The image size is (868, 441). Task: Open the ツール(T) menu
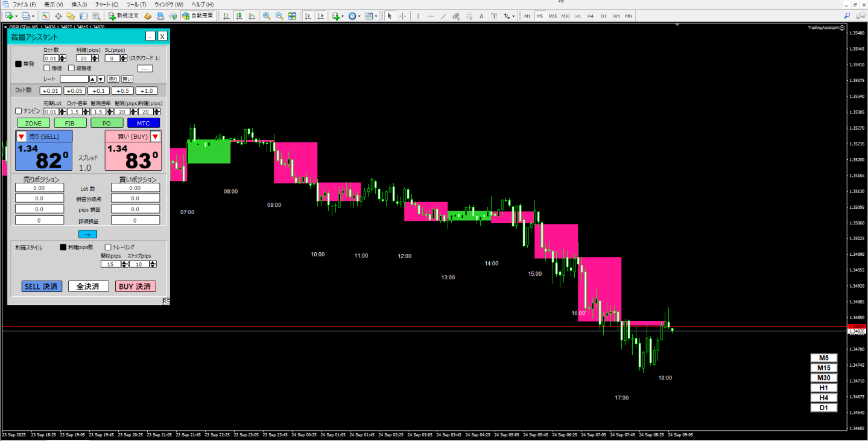[136, 4]
